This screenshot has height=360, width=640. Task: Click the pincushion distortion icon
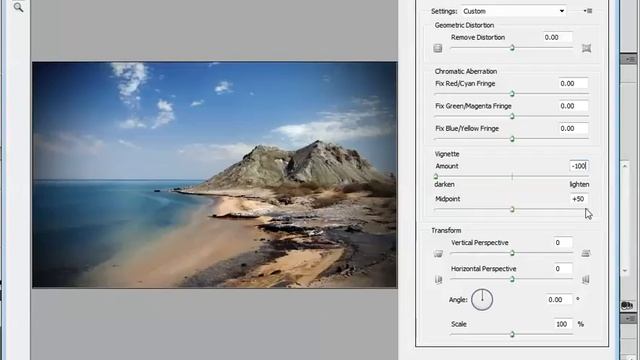click(x=587, y=48)
